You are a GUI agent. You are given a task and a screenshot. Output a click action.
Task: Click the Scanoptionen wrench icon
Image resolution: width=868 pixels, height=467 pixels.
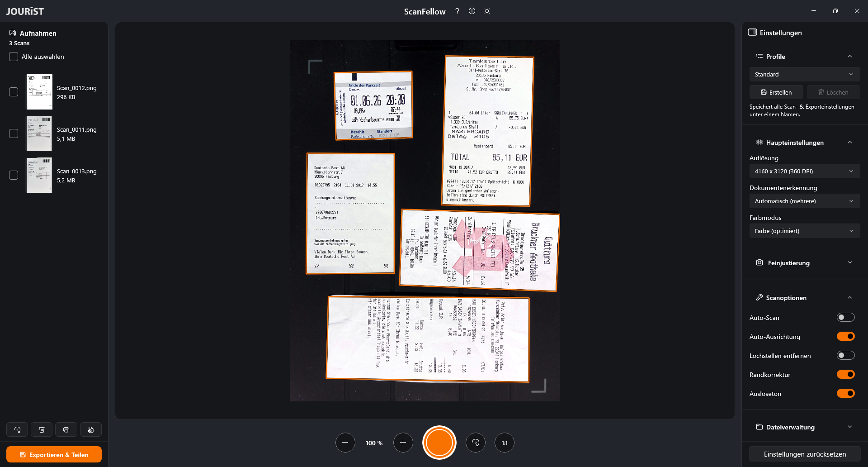pos(759,298)
